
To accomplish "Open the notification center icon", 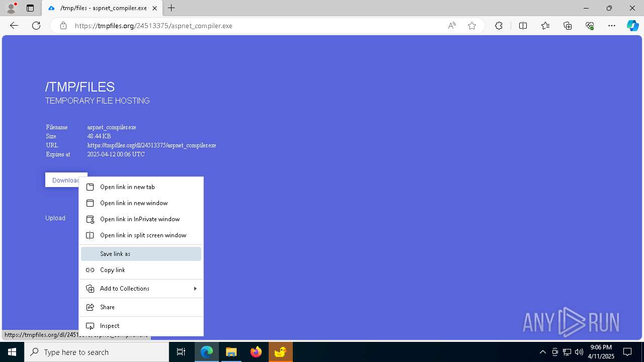I will coord(627,352).
